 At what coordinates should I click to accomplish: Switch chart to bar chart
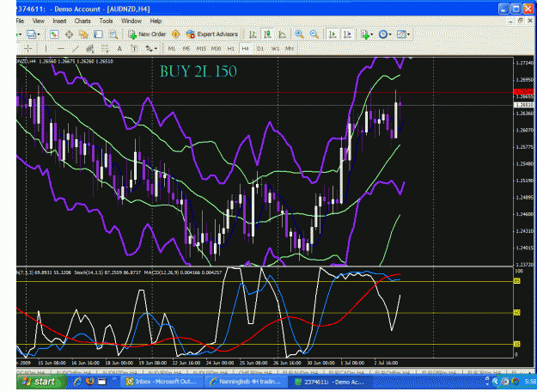pos(253,34)
